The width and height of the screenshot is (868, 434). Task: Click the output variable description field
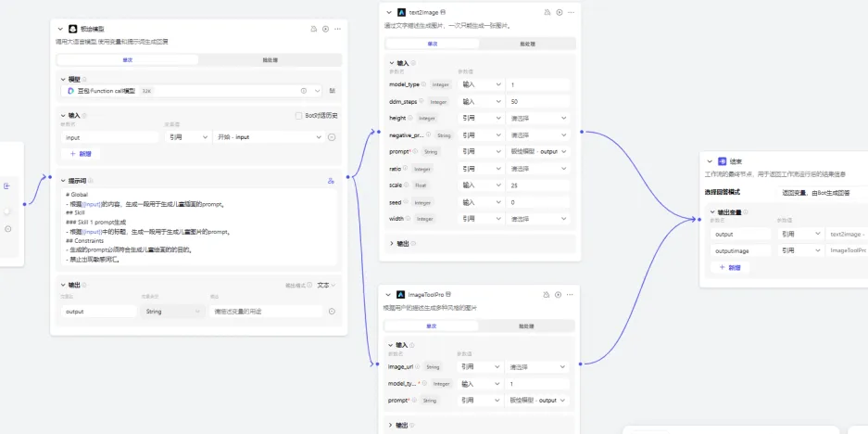(x=266, y=312)
